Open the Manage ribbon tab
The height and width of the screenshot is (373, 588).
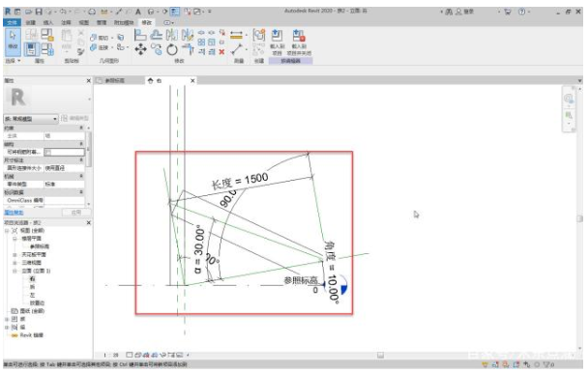coord(102,22)
